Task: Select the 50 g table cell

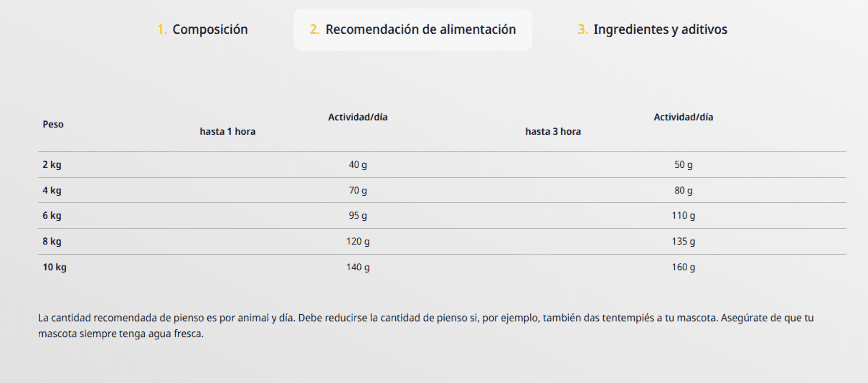Action: (x=683, y=165)
